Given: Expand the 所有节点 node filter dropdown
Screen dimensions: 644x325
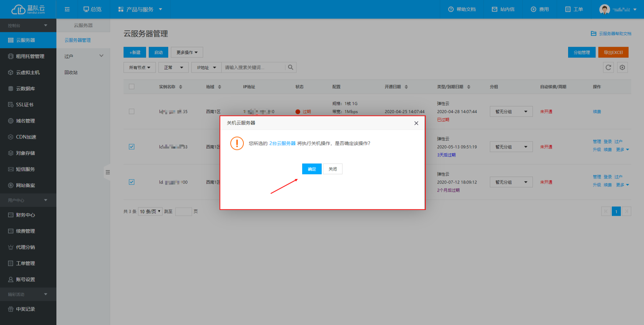Looking at the screenshot, I should tap(139, 68).
